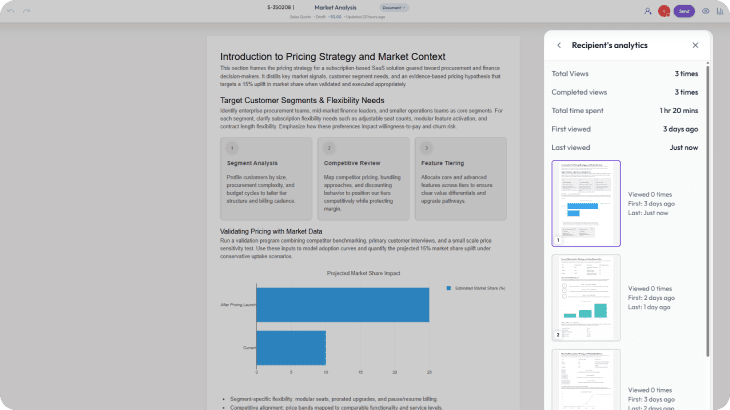Click the After Pricing Launch chart bar
The image size is (730, 410).
[342, 304]
